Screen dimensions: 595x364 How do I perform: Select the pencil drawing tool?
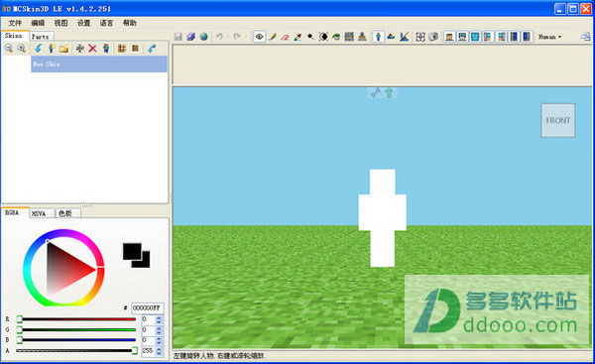point(272,37)
